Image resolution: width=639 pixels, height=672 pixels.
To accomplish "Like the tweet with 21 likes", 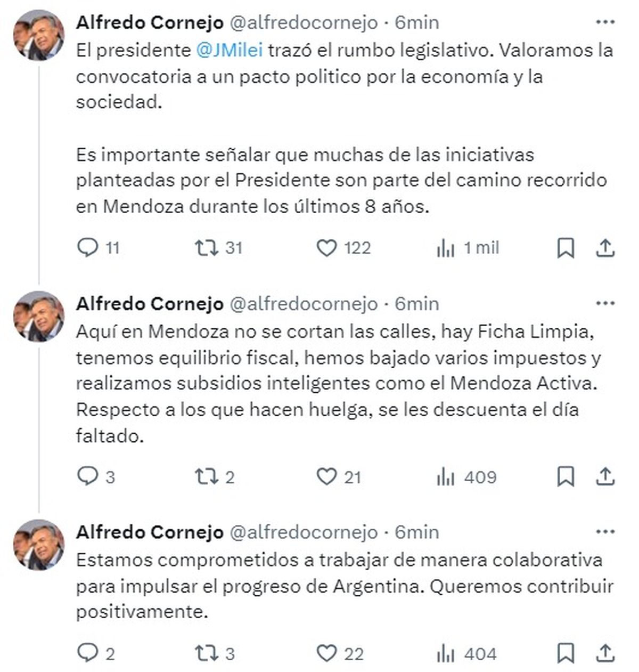I will 326,476.
